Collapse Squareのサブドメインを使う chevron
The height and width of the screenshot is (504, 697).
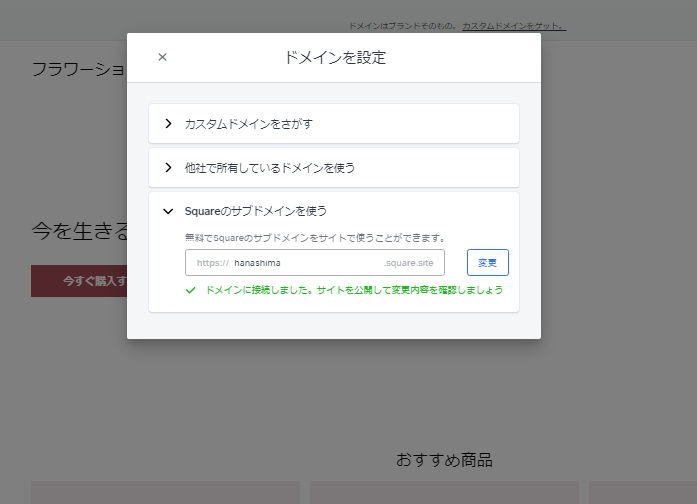[x=168, y=211]
